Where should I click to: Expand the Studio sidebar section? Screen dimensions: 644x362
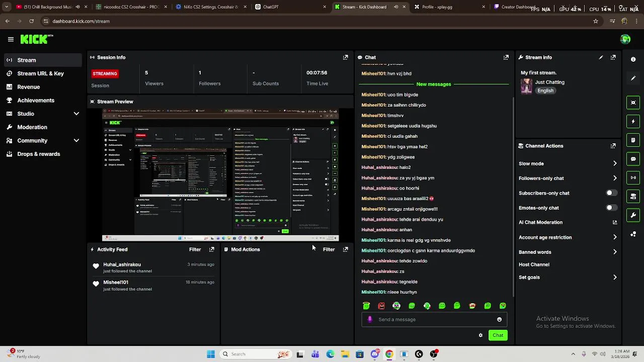[x=76, y=114]
